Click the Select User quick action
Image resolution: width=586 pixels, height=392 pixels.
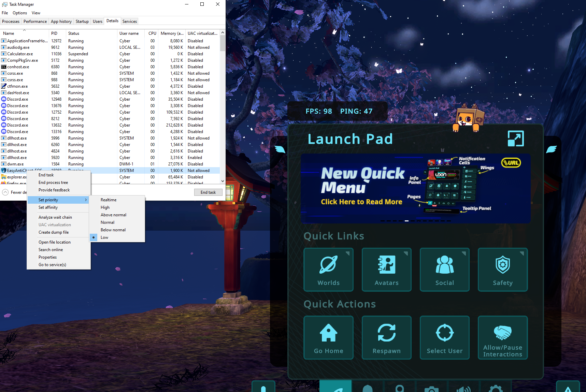444,338
